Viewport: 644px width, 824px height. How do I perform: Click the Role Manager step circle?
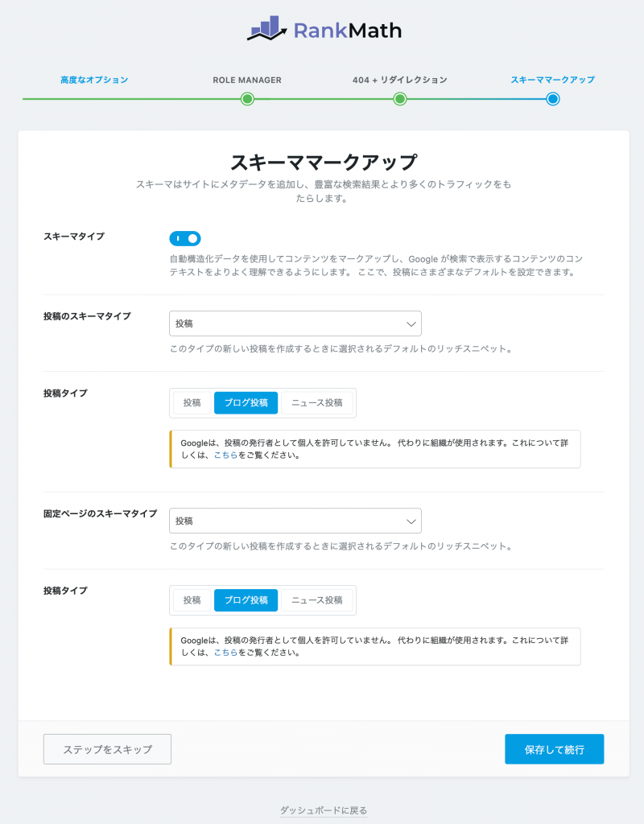pyautogui.click(x=247, y=99)
